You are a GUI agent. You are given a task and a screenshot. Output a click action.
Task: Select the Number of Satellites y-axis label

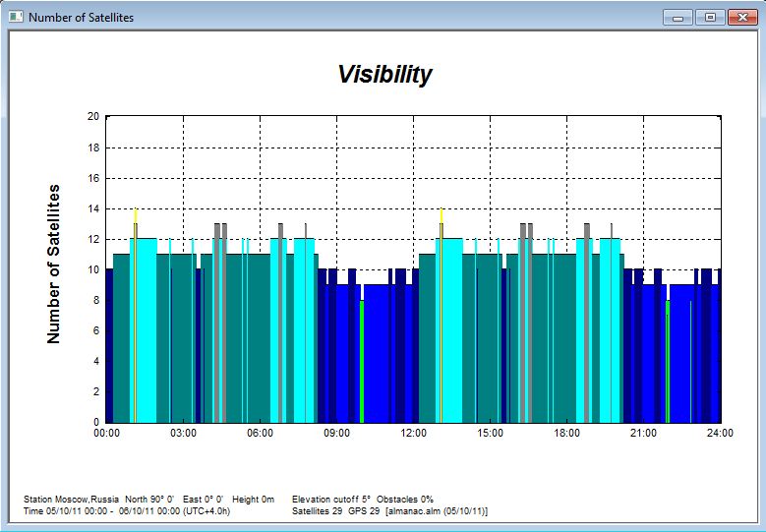coord(54,264)
